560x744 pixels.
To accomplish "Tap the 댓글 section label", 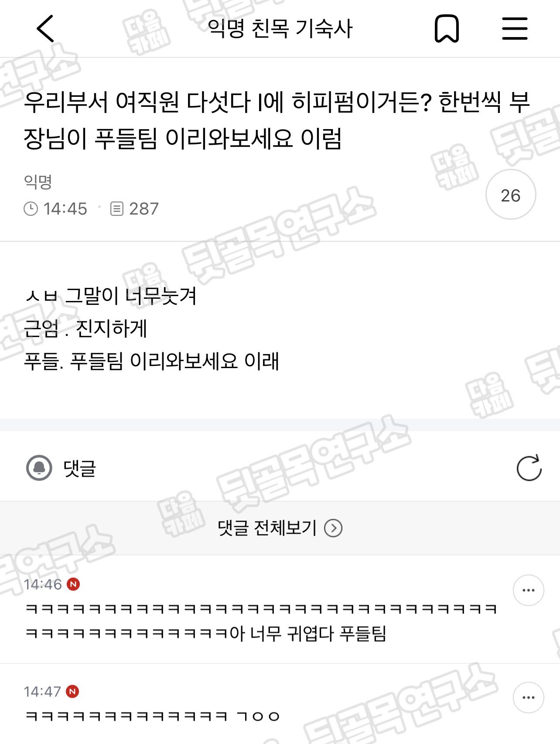I will click(79, 468).
